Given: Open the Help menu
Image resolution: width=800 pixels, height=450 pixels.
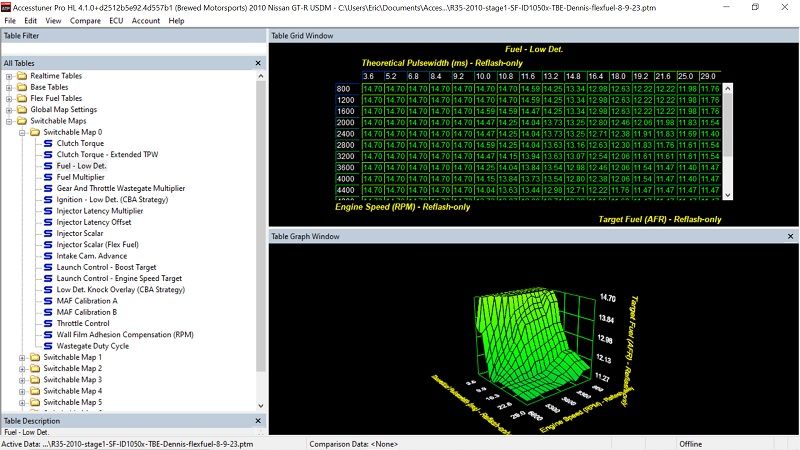Looking at the screenshot, I should [176, 21].
